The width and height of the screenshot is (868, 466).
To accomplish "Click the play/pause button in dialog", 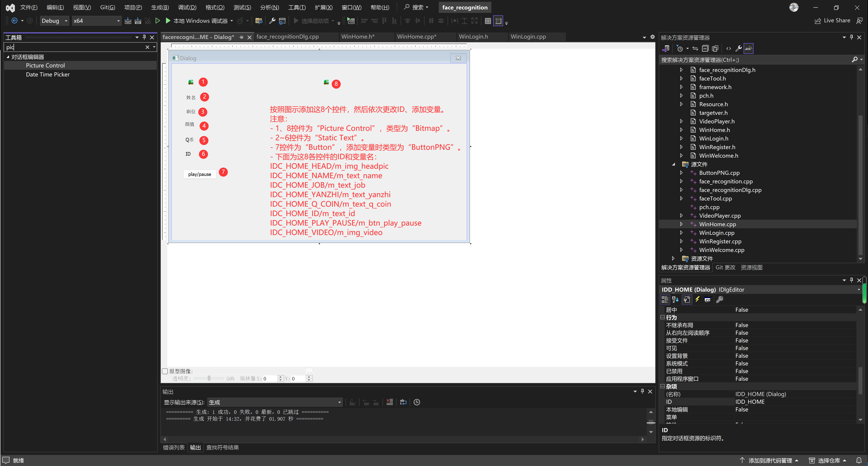I will [199, 174].
